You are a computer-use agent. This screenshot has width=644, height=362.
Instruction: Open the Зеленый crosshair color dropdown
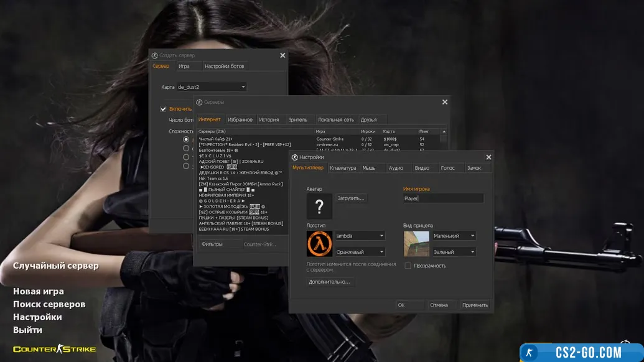[454, 252]
